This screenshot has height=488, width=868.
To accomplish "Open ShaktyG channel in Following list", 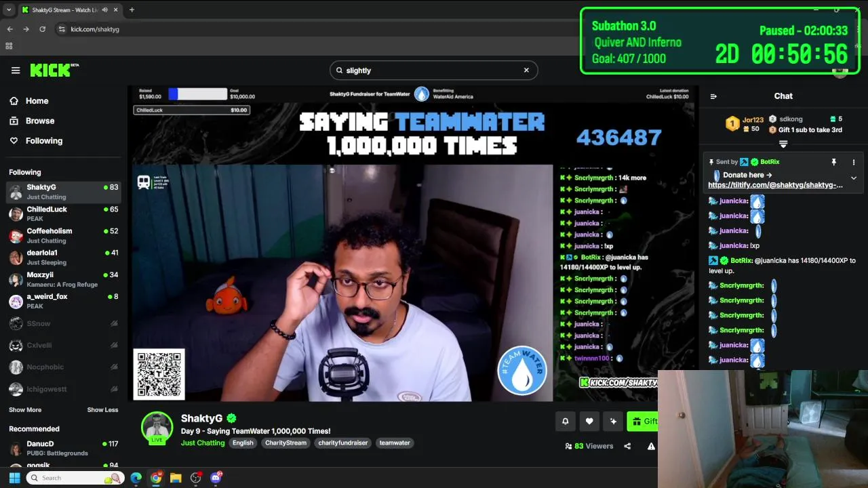I will [x=63, y=192].
